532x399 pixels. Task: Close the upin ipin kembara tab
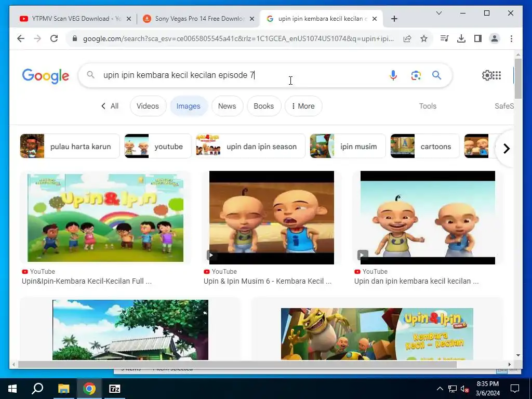pos(375,19)
